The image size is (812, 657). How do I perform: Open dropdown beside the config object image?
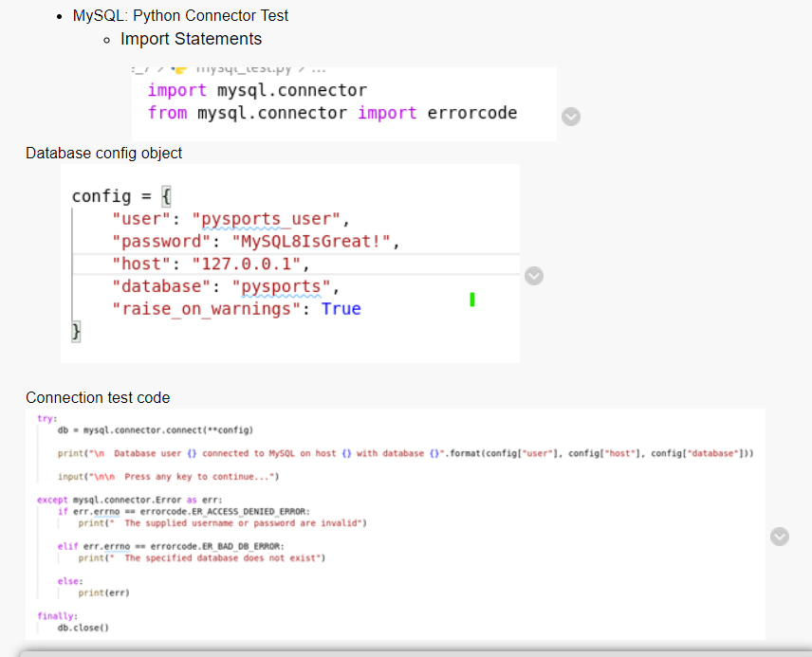pos(534,276)
